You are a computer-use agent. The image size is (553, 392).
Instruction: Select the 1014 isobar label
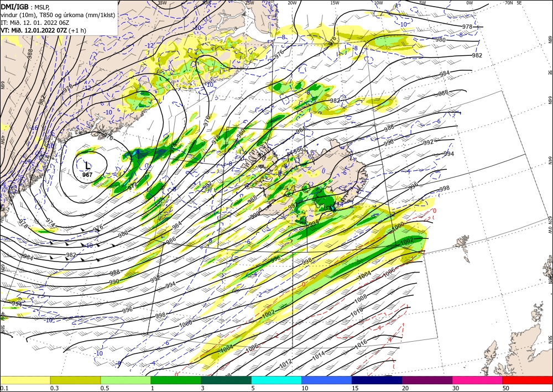(319, 357)
